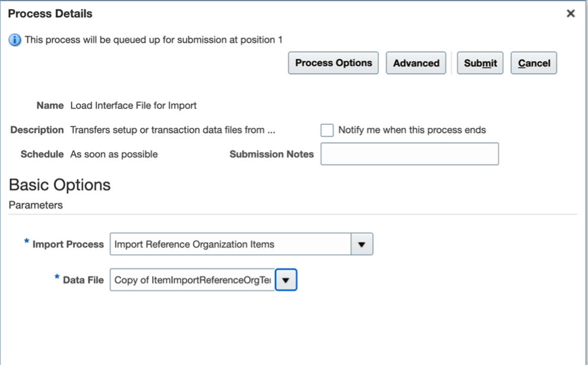
Task: Select the Import Process value text
Action: 196,244
